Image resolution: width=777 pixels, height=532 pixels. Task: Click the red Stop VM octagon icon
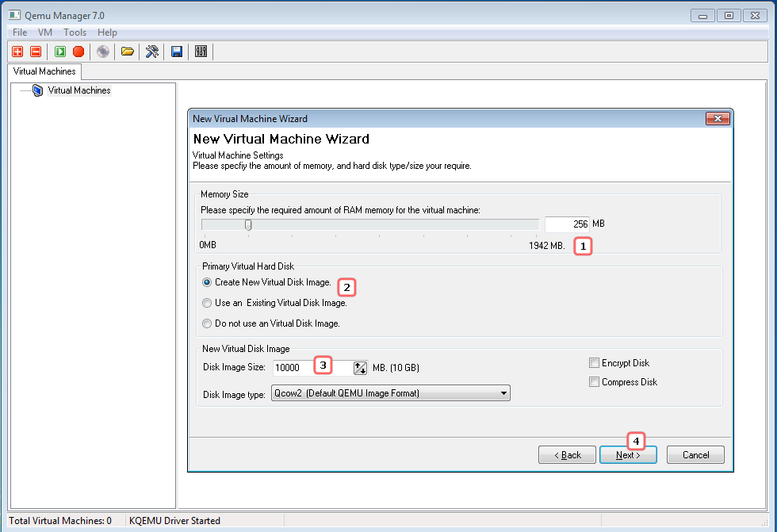tap(78, 52)
